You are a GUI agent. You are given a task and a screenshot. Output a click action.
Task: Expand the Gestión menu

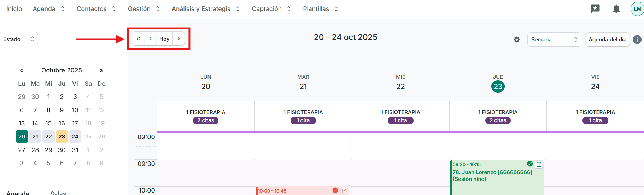144,9
